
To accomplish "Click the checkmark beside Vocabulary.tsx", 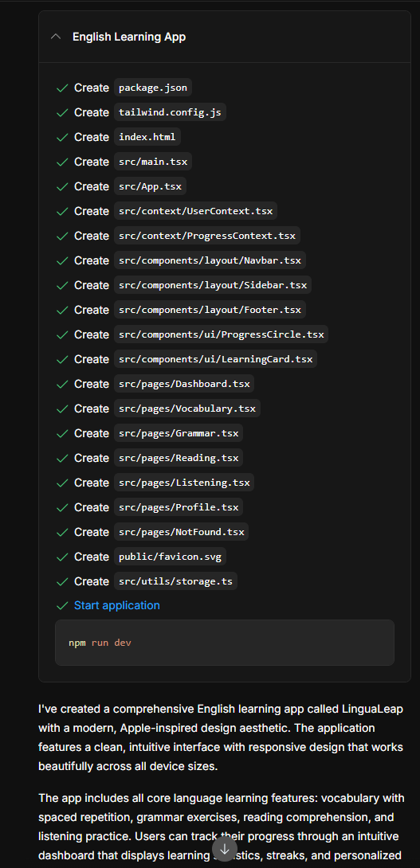I will click(x=62, y=409).
